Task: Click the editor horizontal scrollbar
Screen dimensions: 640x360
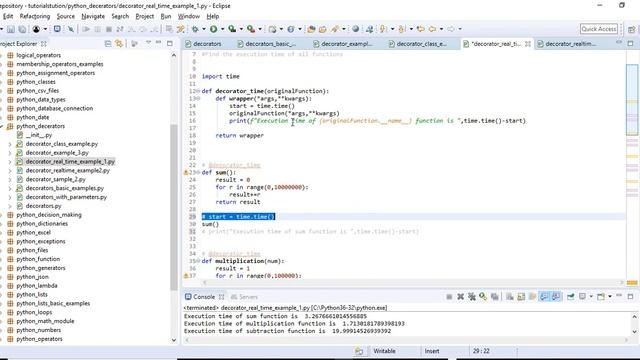Action: coord(412,282)
